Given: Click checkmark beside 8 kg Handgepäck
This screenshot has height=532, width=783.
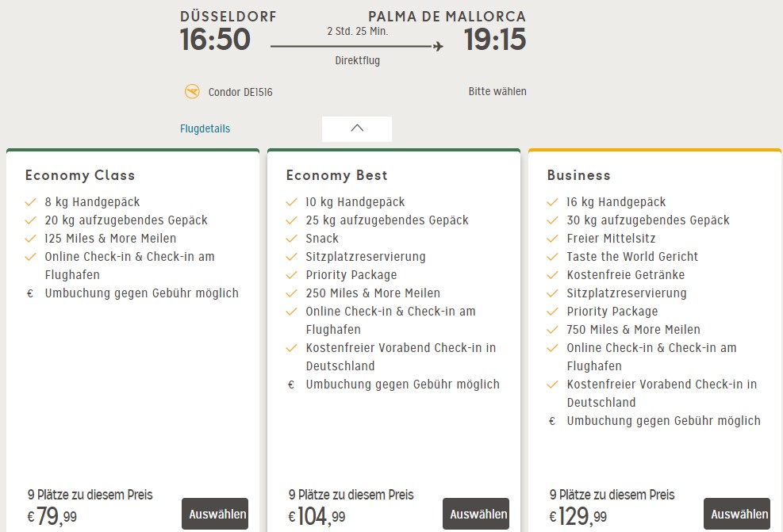Looking at the screenshot, I should pos(31,202).
